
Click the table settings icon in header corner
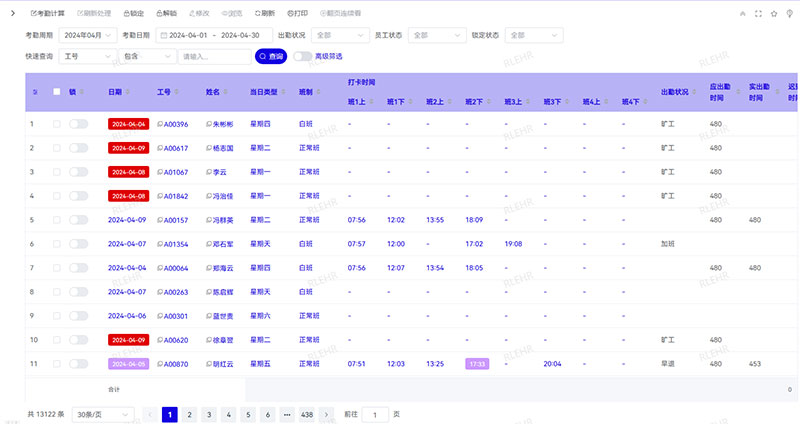[35, 92]
